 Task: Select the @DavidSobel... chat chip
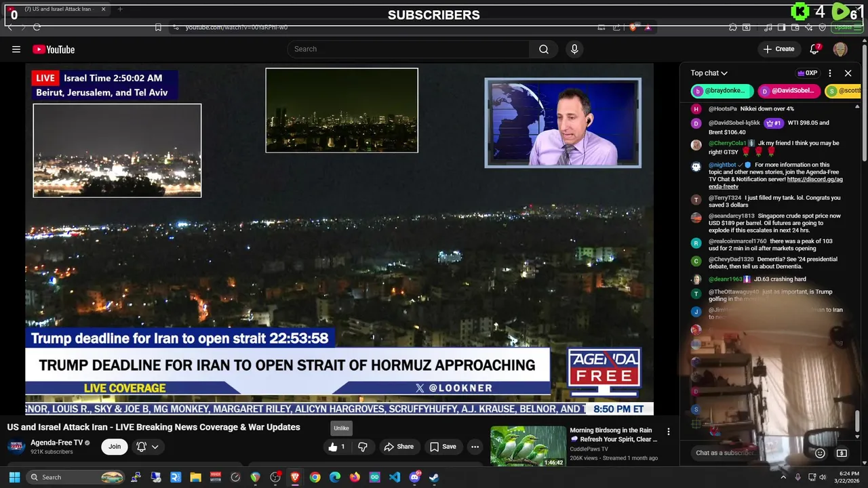click(x=789, y=91)
